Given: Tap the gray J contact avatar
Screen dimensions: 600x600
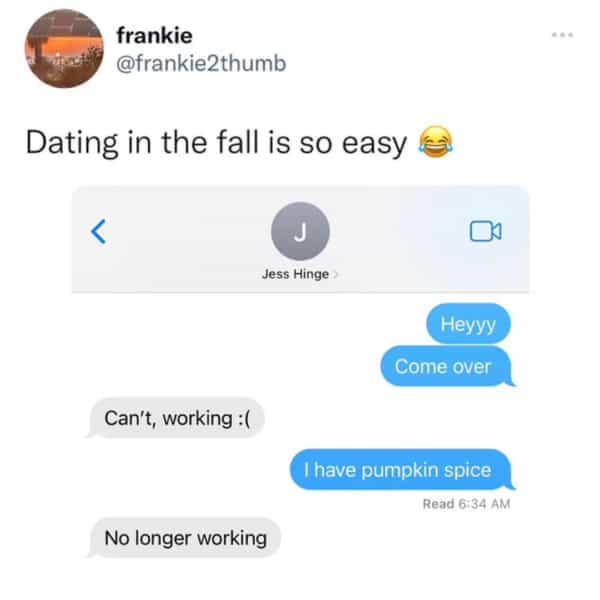Looking at the screenshot, I should pyautogui.click(x=300, y=232).
